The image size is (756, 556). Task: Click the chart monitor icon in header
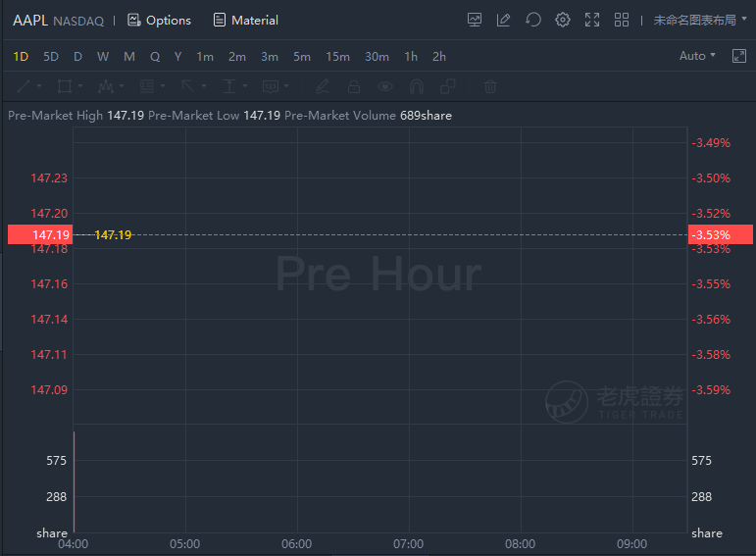tap(475, 20)
